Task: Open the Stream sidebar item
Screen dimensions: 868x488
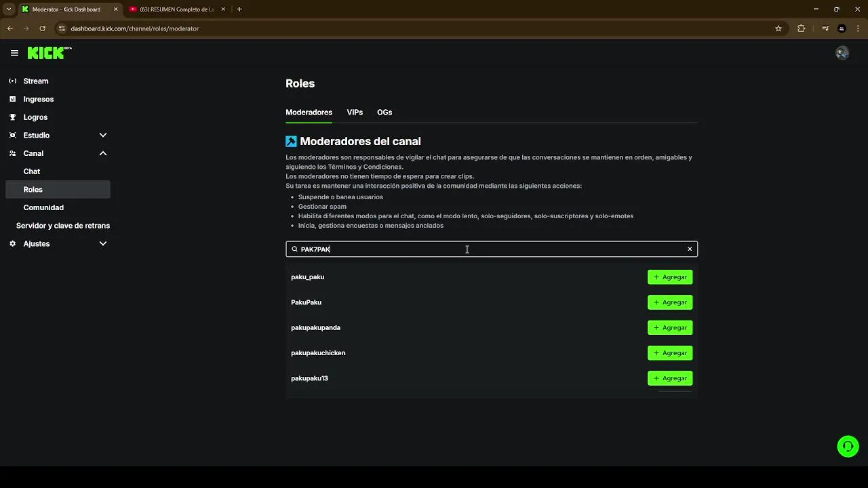Action: [36, 81]
